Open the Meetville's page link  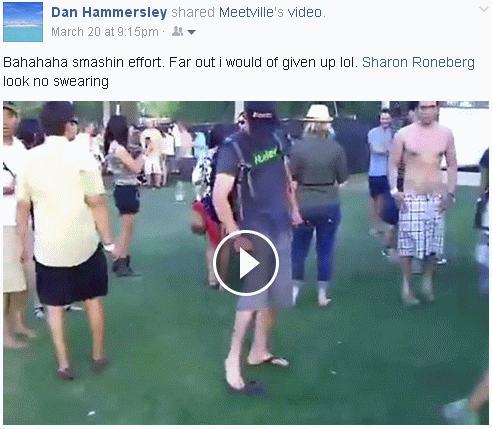click(x=251, y=12)
